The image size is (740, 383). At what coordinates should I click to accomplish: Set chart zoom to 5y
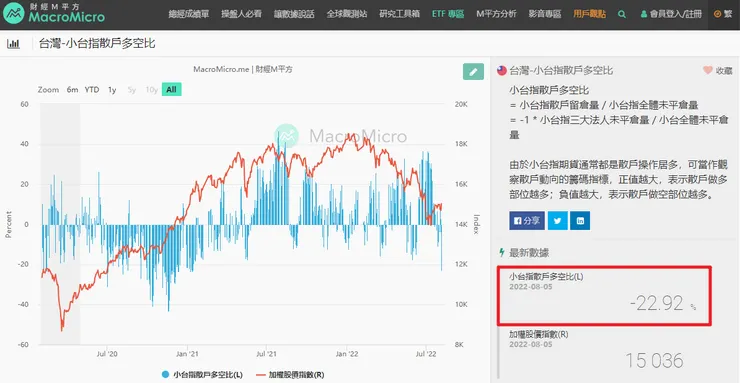click(132, 90)
